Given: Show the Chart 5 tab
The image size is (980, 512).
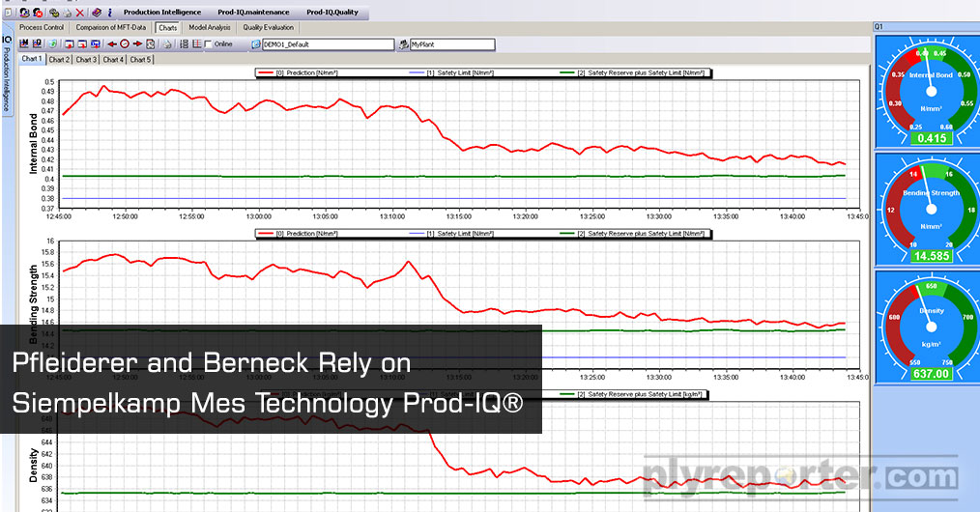Looking at the screenshot, I should tap(140, 59).
